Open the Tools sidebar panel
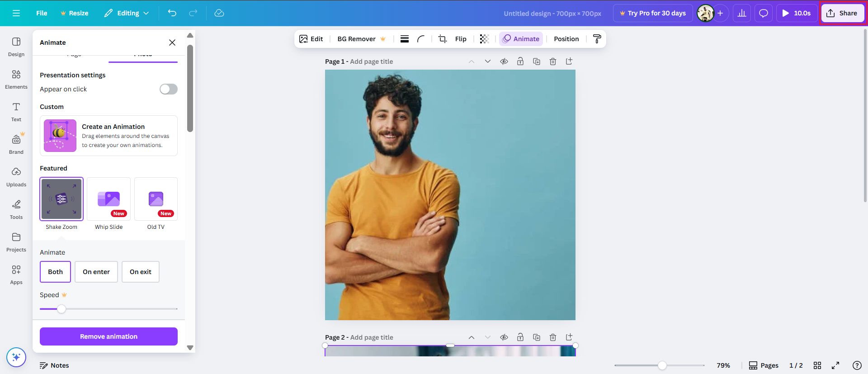The image size is (868, 374). [x=16, y=210]
